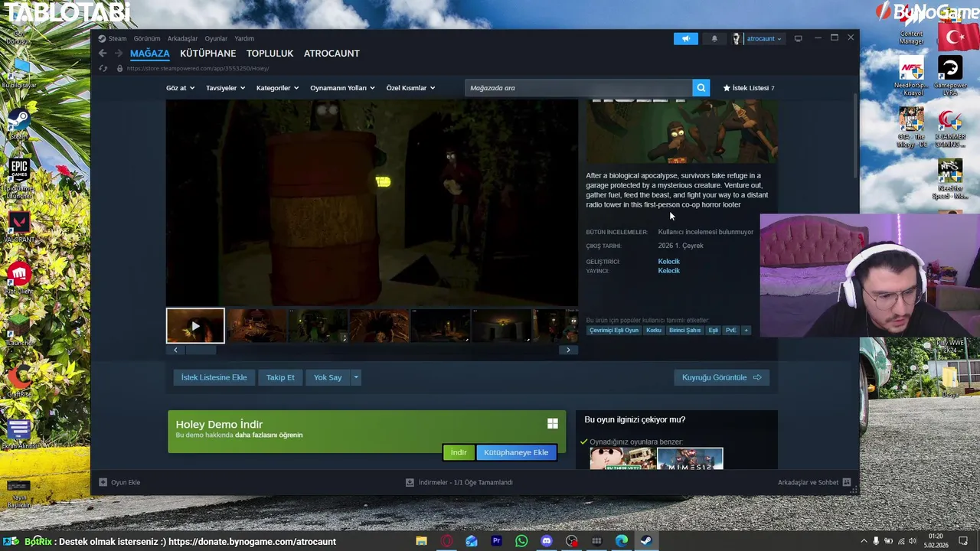Expand atrocaunt account dropdown
Viewport: 980px width, 551px height.
[764, 38]
